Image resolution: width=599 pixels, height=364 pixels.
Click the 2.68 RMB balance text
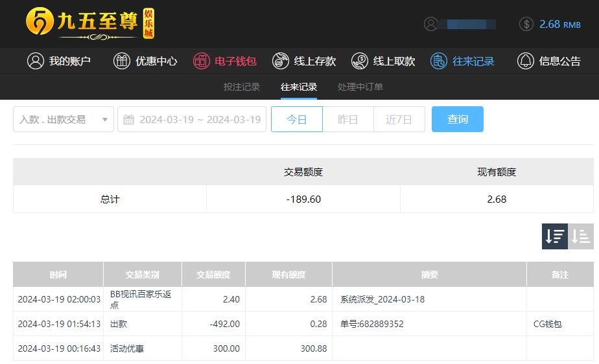pos(560,25)
